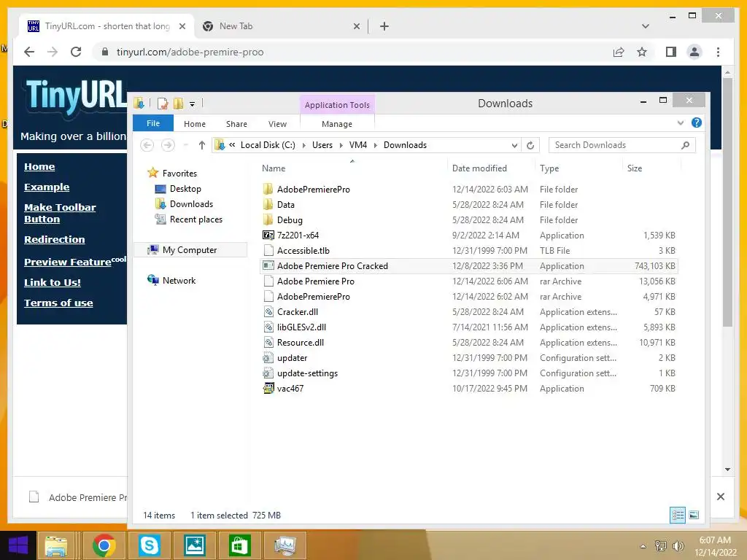Open the Windows Store taskbar icon

239,545
